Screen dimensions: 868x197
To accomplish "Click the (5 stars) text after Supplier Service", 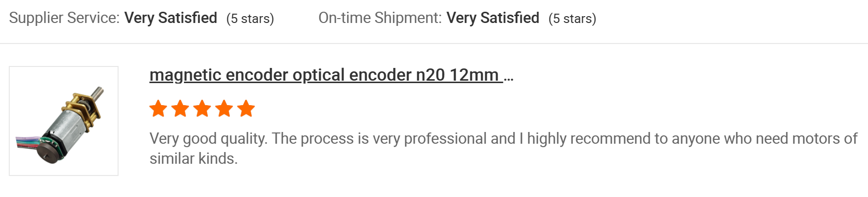I will 250,19.
